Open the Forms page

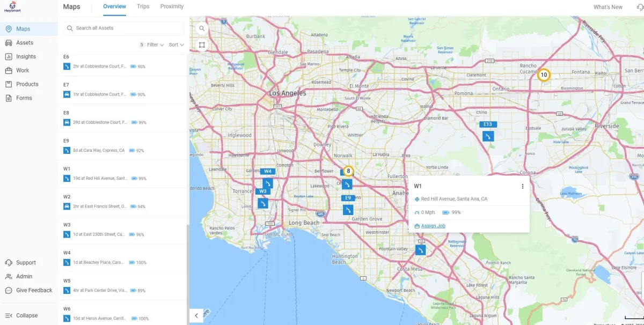pyautogui.click(x=29, y=98)
